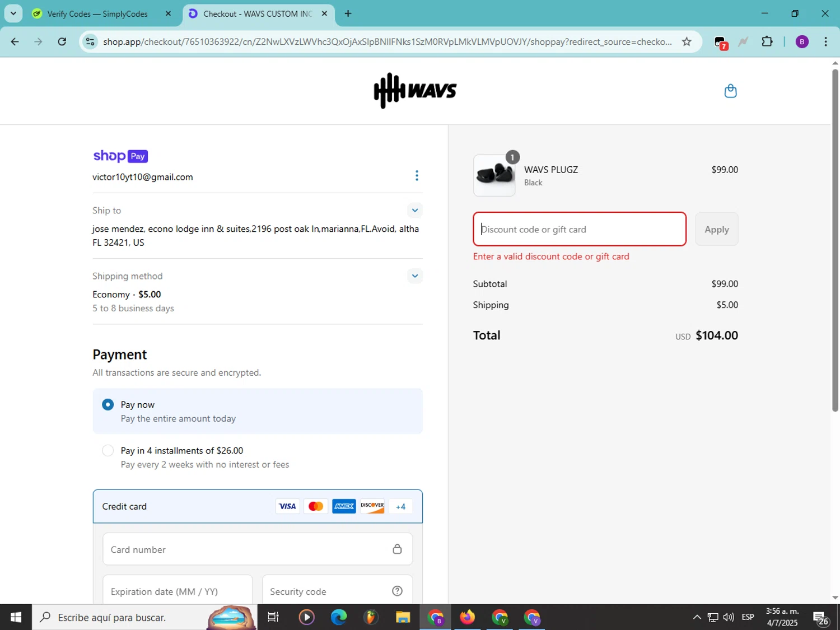Click the Discount code or gift card field
The height and width of the screenshot is (630, 840).
(x=580, y=229)
